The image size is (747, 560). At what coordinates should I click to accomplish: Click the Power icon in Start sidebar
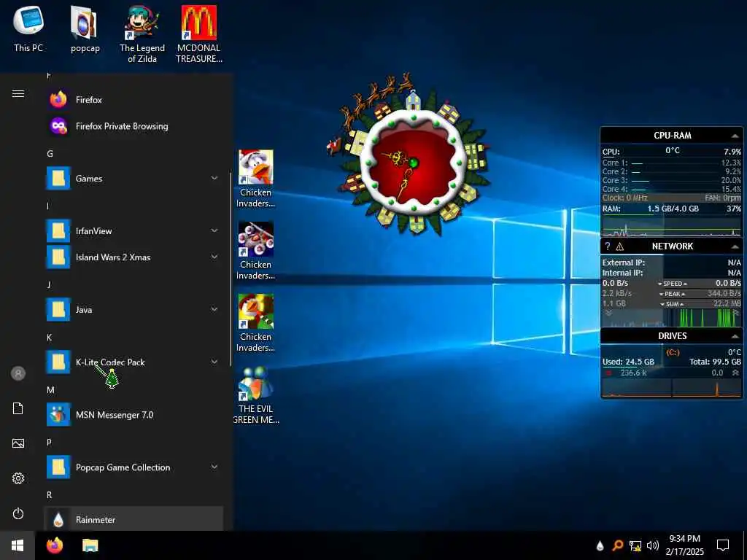(18, 513)
